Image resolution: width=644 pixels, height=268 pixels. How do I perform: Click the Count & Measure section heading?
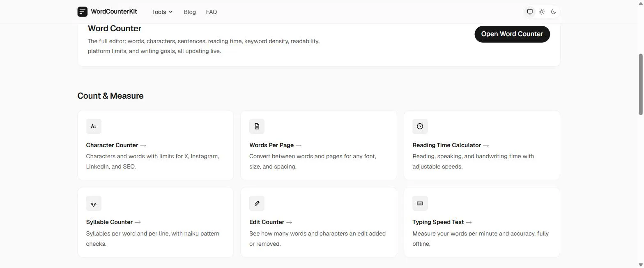pyautogui.click(x=110, y=96)
